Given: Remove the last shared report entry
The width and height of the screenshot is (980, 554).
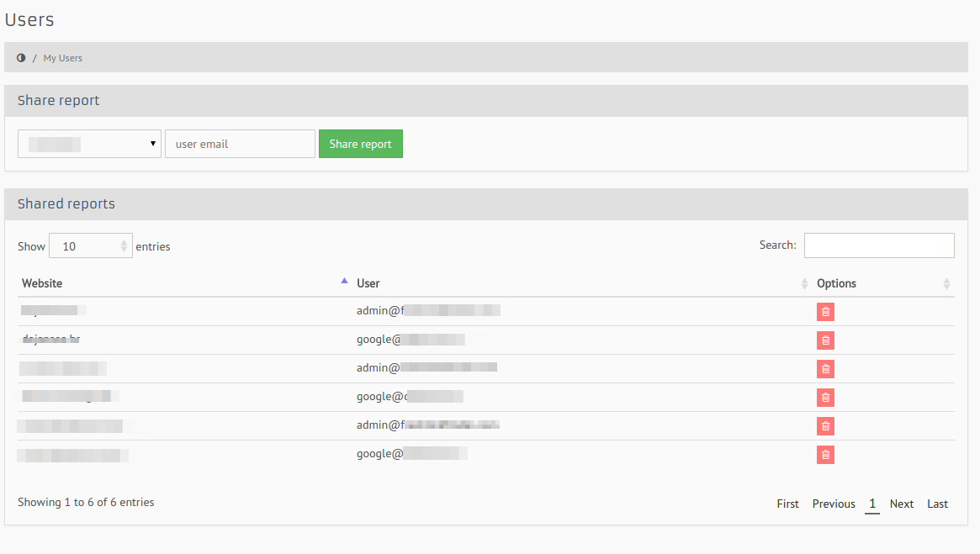Looking at the screenshot, I should 825,455.
